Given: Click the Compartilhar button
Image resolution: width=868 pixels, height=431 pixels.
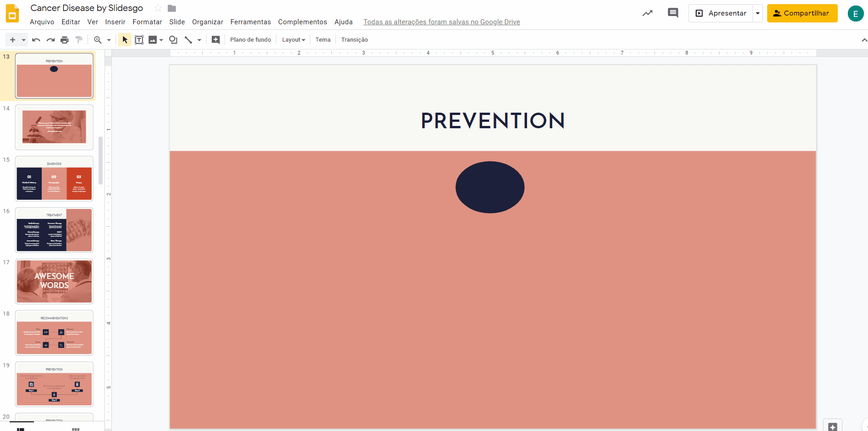Looking at the screenshot, I should pyautogui.click(x=802, y=13).
